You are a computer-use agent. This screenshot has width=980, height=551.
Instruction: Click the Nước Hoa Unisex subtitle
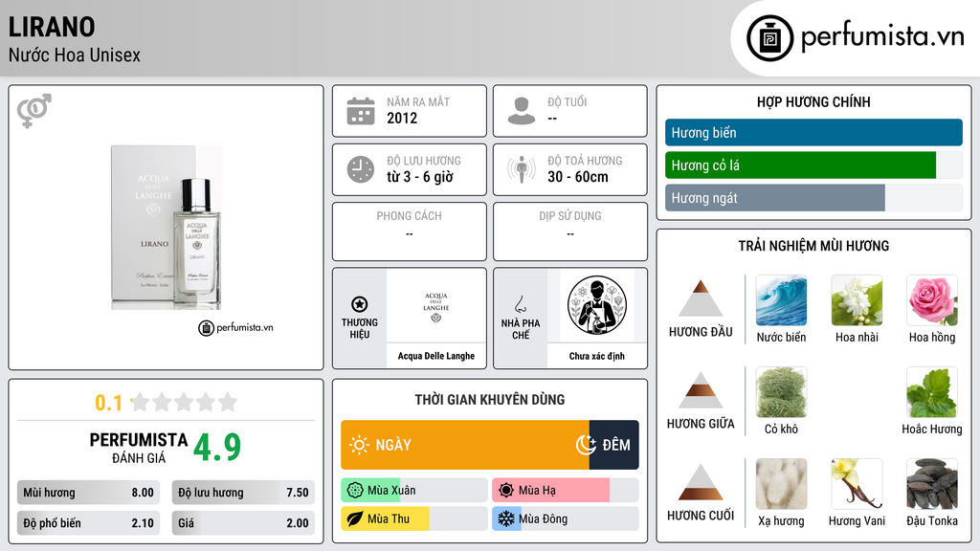(75, 55)
